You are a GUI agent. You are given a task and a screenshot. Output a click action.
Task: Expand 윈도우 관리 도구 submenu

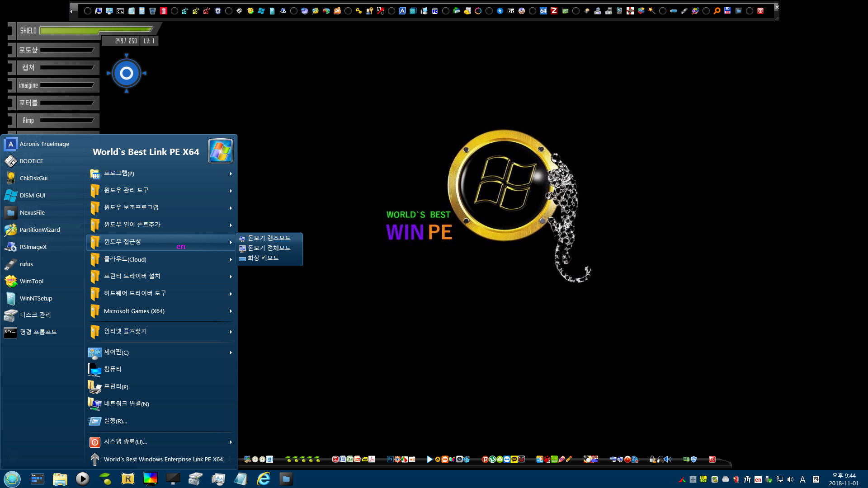161,191
